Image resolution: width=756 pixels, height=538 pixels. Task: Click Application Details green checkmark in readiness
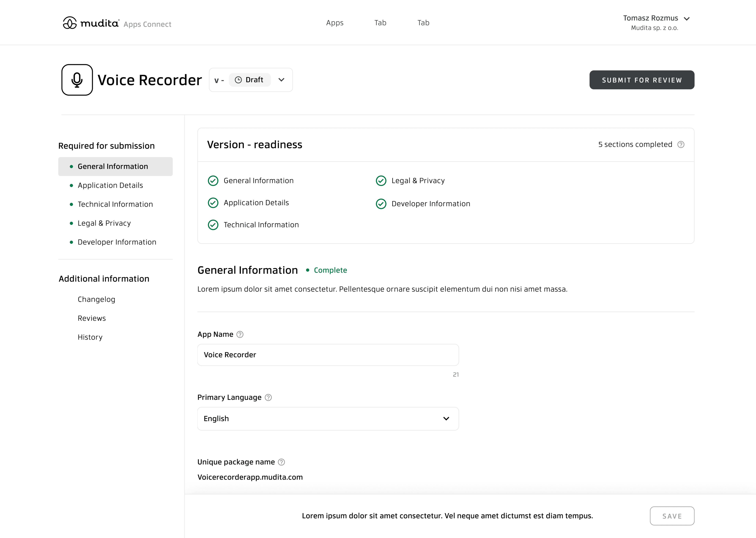pos(213,203)
